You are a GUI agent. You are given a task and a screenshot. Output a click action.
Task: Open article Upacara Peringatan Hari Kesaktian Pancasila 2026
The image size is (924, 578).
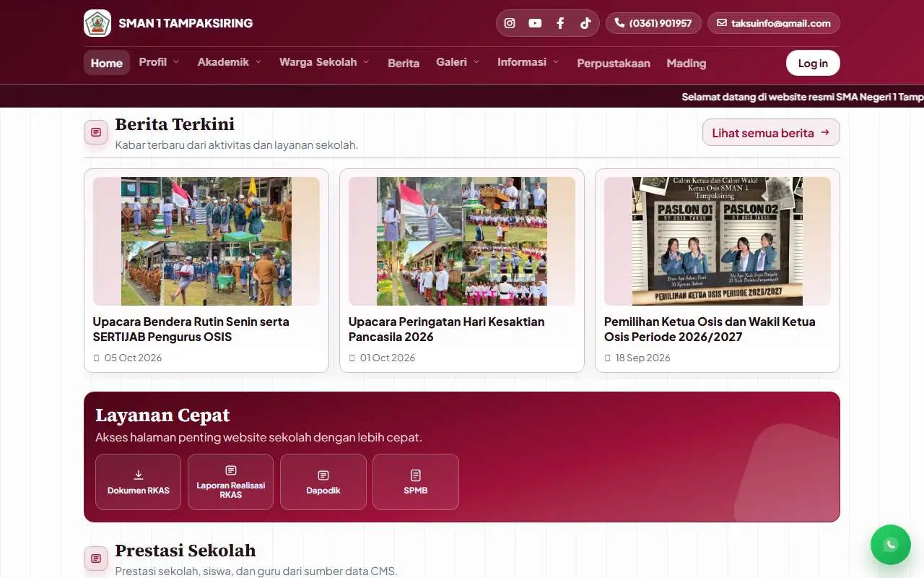[447, 329]
